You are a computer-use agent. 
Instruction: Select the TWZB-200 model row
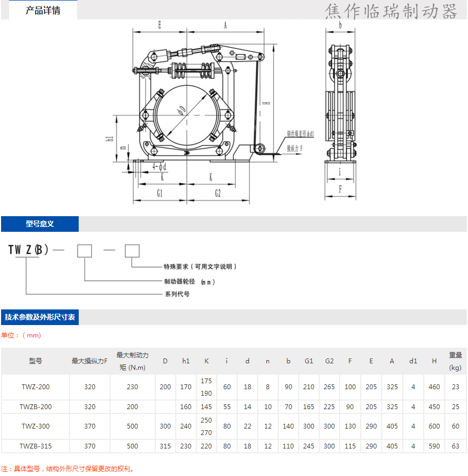(x=36, y=407)
